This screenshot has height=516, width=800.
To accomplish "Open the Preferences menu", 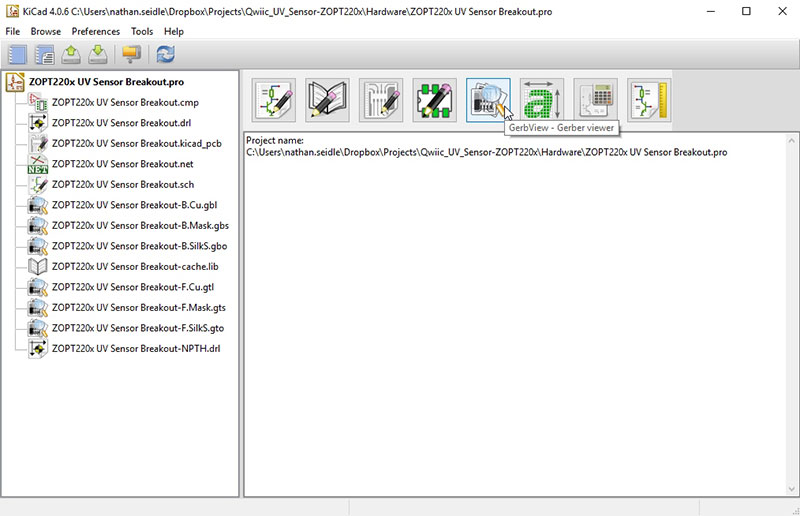I will [x=95, y=31].
